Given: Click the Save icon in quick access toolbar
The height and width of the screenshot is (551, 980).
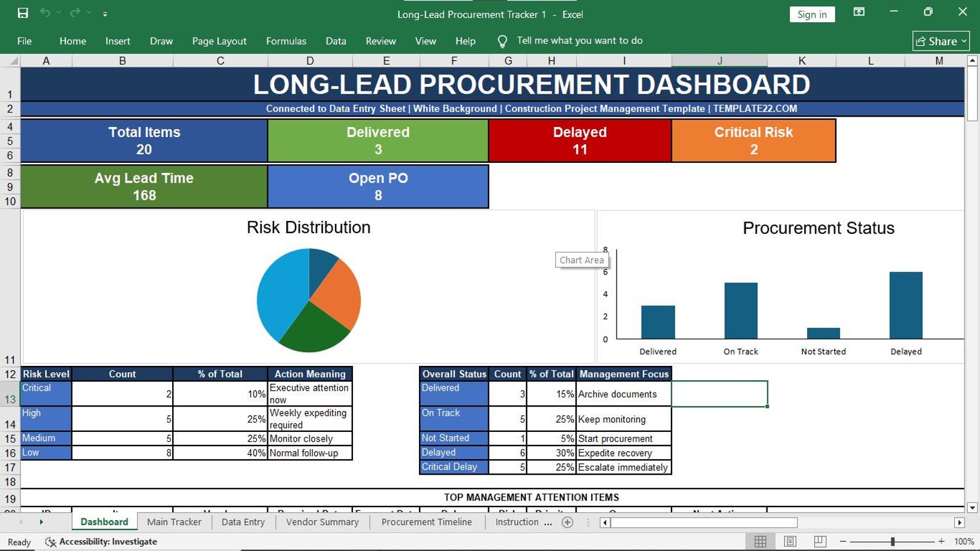Looking at the screenshot, I should pyautogui.click(x=23, y=13).
